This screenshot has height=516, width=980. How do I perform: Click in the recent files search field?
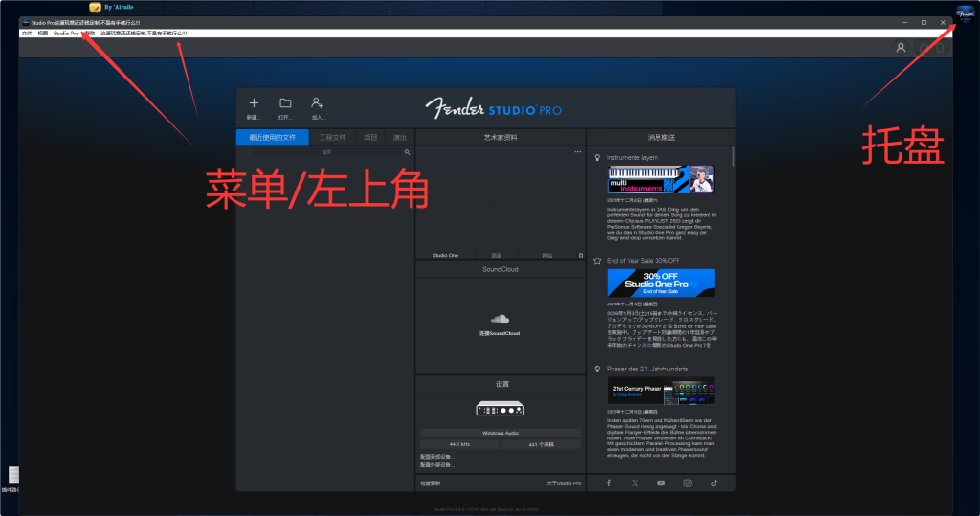pos(327,152)
